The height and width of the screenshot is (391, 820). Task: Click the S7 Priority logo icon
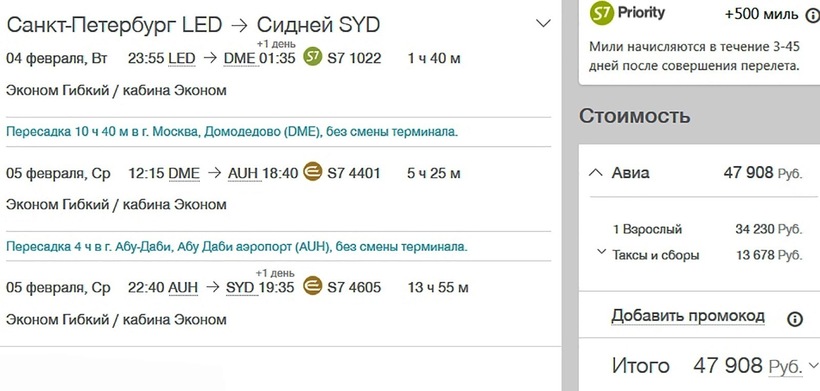[601, 13]
